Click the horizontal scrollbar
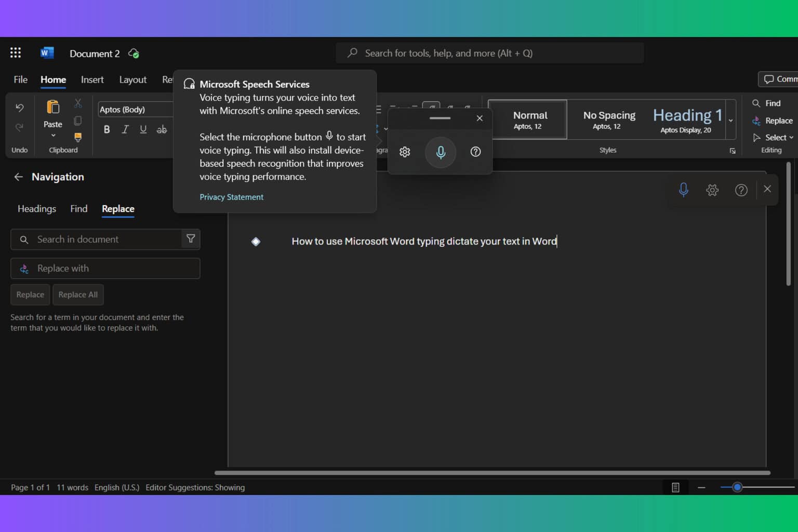Viewport: 798px width, 532px height. (x=492, y=473)
